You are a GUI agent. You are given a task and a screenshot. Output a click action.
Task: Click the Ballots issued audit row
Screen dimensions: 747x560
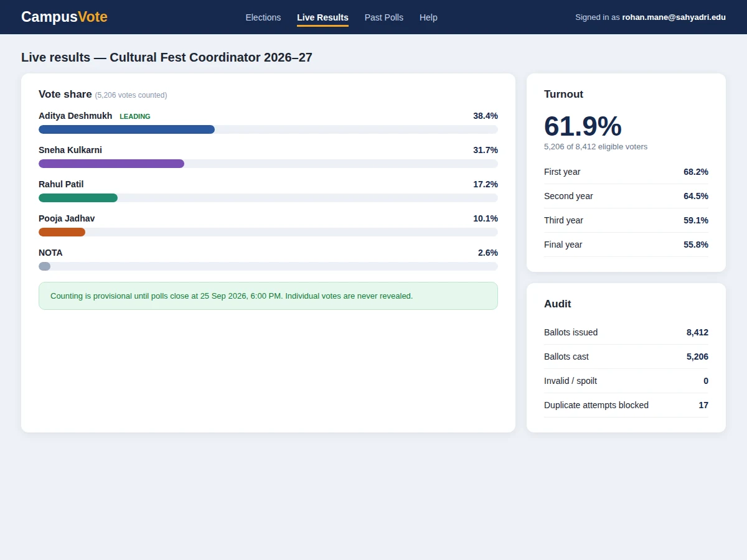(626, 332)
